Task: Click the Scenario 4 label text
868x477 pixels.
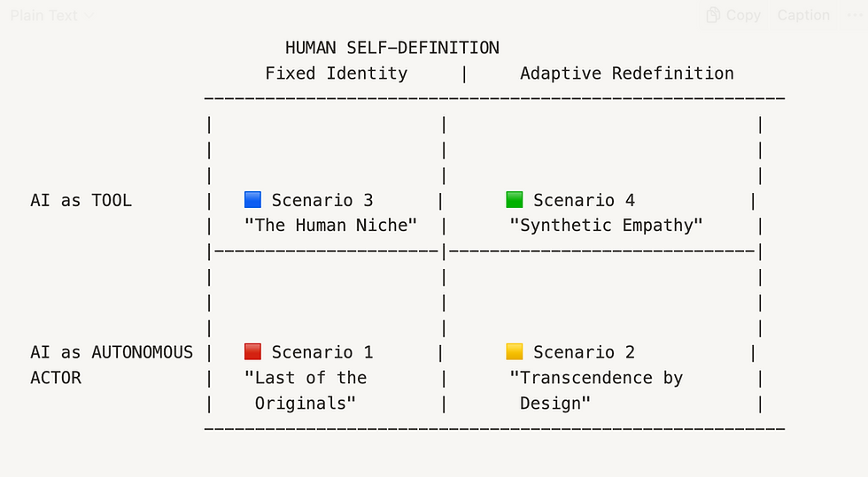Action: [x=584, y=200]
